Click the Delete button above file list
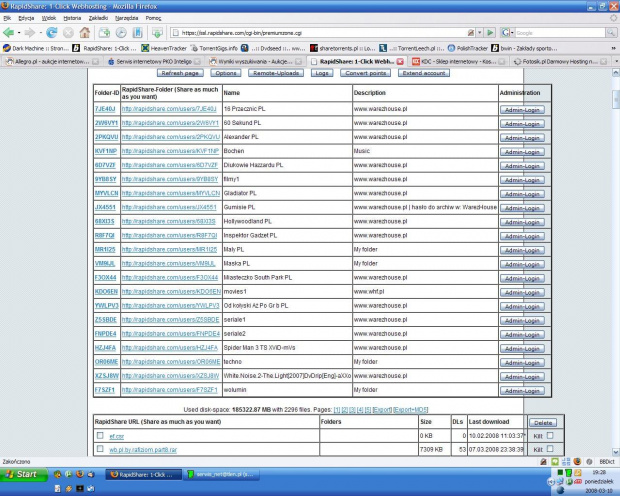Viewport: 620px width, 496px height. 543,422
